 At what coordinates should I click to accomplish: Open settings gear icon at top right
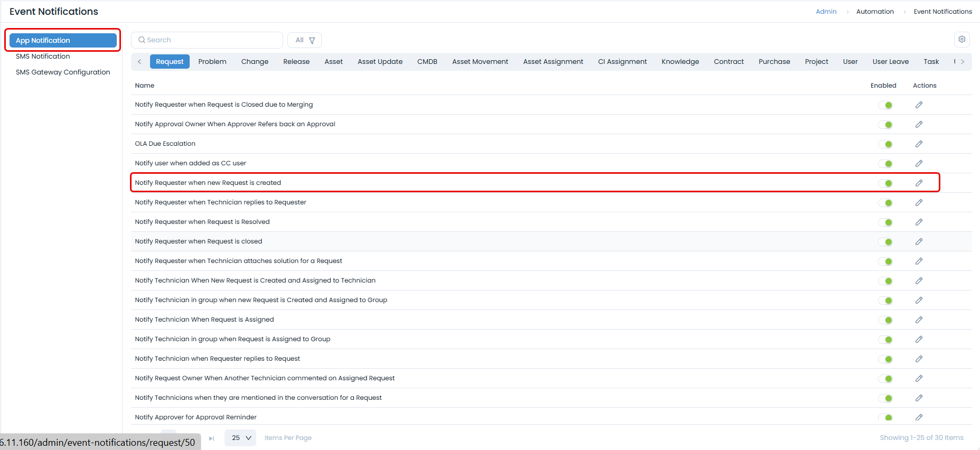pyautogui.click(x=962, y=40)
